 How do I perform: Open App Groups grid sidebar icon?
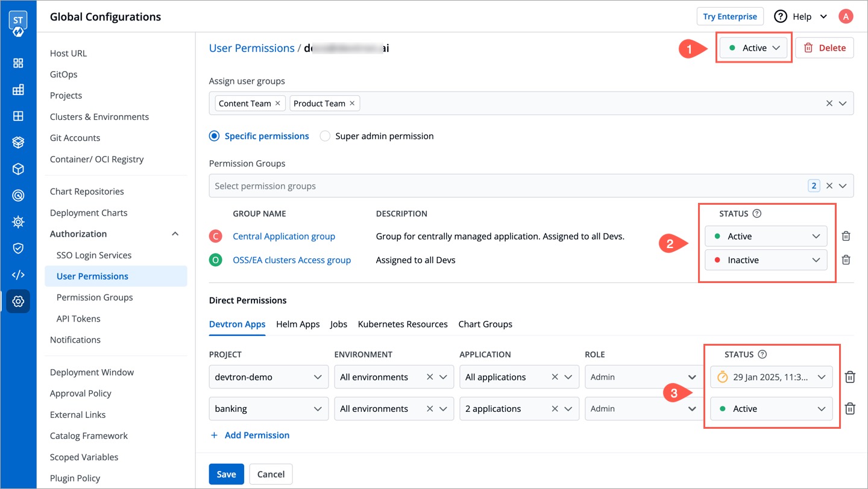pyautogui.click(x=18, y=116)
